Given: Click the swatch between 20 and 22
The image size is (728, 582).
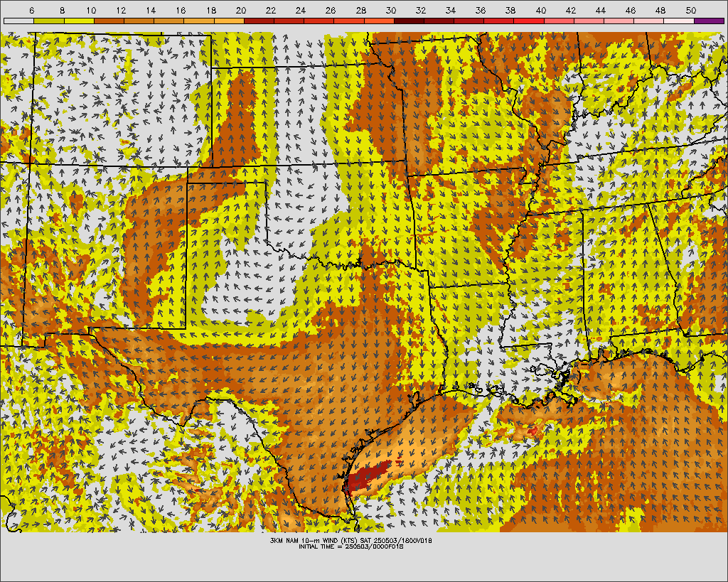Looking at the screenshot, I should (259, 21).
